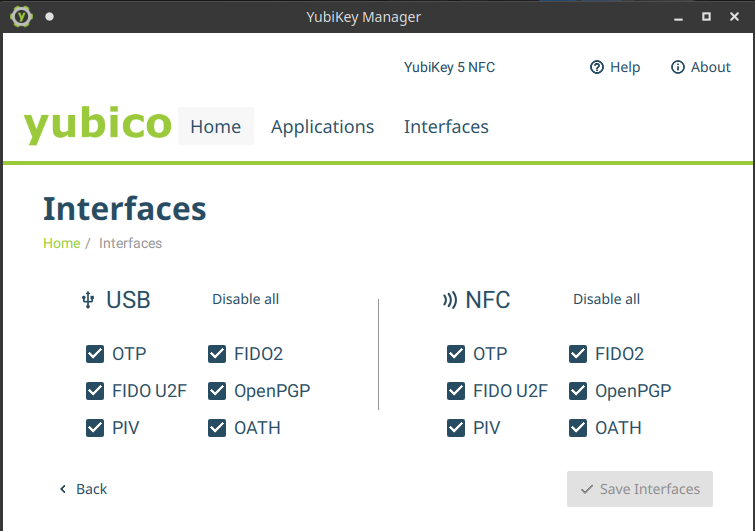The image size is (755, 531).
Task: Click the yubico logo
Action: point(98,124)
